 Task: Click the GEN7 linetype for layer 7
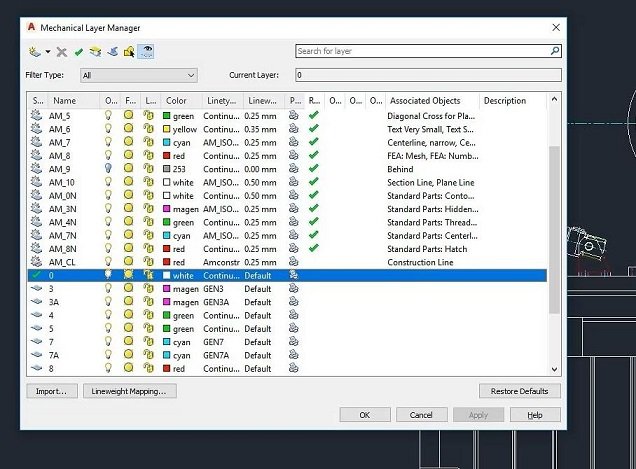click(213, 342)
